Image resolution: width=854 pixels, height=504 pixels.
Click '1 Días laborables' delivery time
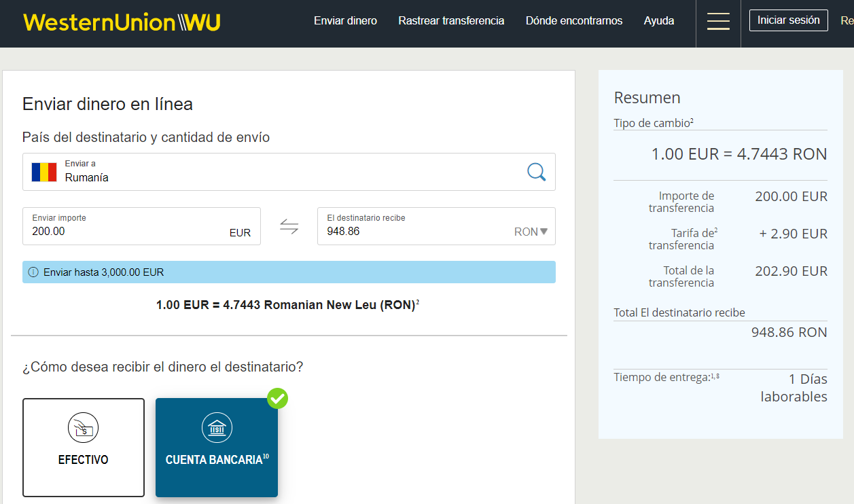(x=794, y=388)
